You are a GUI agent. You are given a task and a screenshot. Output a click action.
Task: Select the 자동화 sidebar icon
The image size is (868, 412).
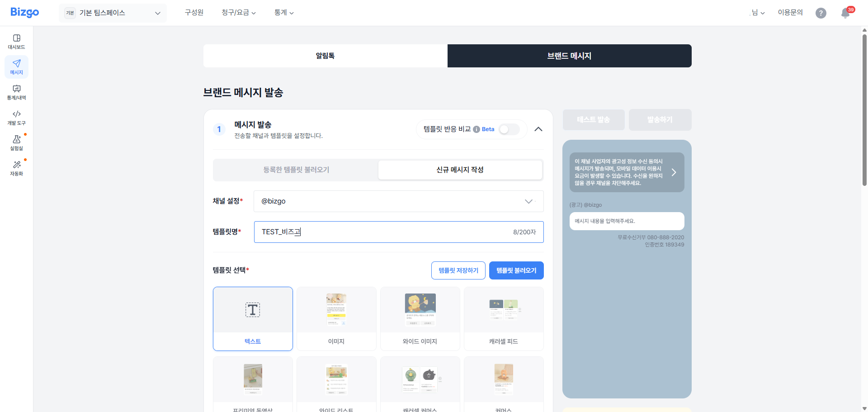(16, 168)
